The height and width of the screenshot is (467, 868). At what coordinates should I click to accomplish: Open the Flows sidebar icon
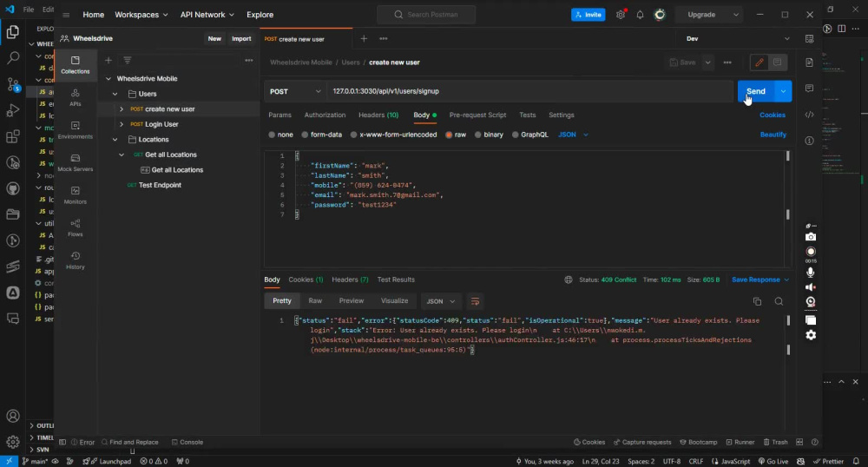point(76,228)
